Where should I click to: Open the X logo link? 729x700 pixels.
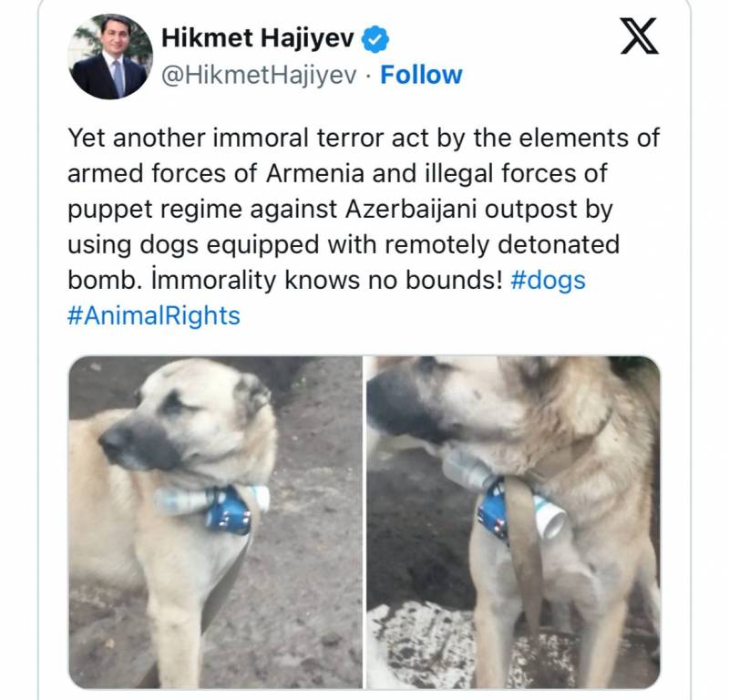pos(640,36)
